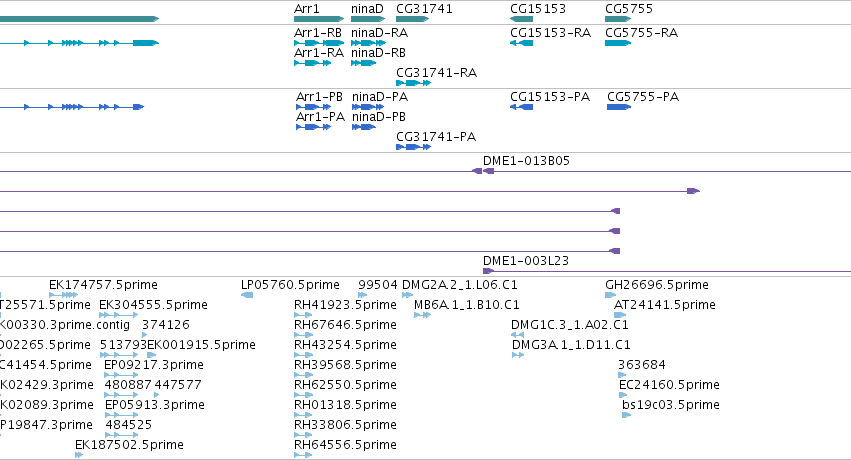The width and height of the screenshot is (851, 460).
Task: Open the ninaD-RB transcript label
Action: coord(378,53)
